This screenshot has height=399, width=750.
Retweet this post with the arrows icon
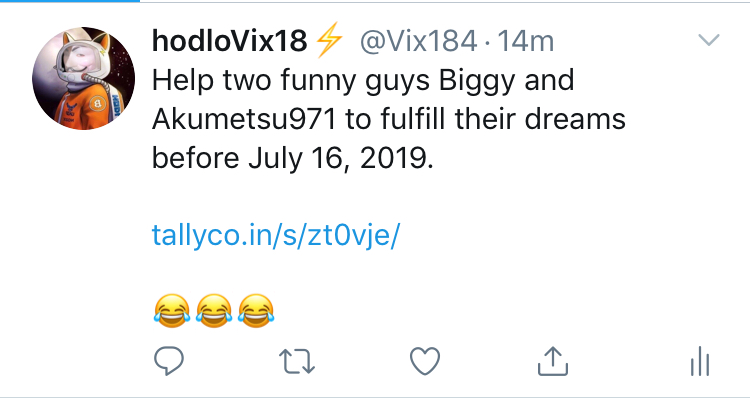pyautogui.click(x=297, y=361)
